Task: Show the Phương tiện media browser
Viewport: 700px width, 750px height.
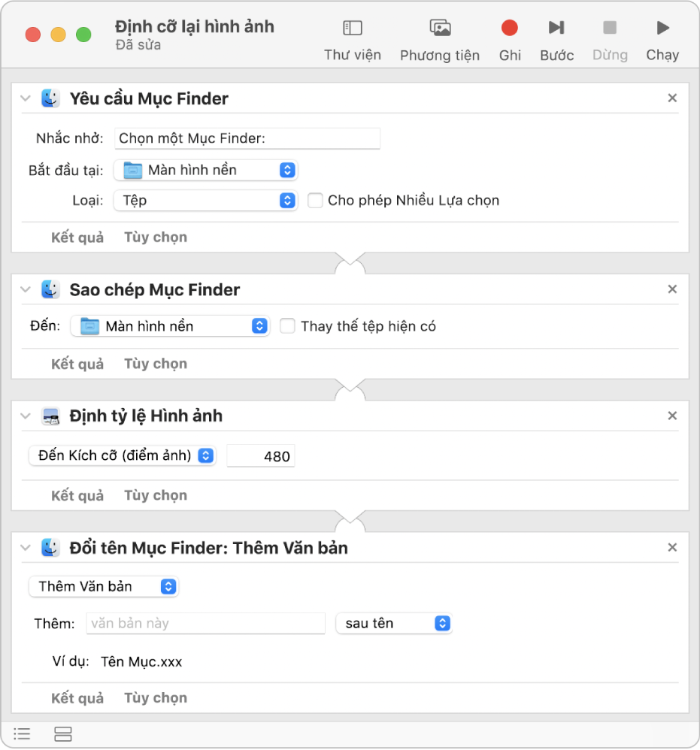Action: (x=440, y=39)
